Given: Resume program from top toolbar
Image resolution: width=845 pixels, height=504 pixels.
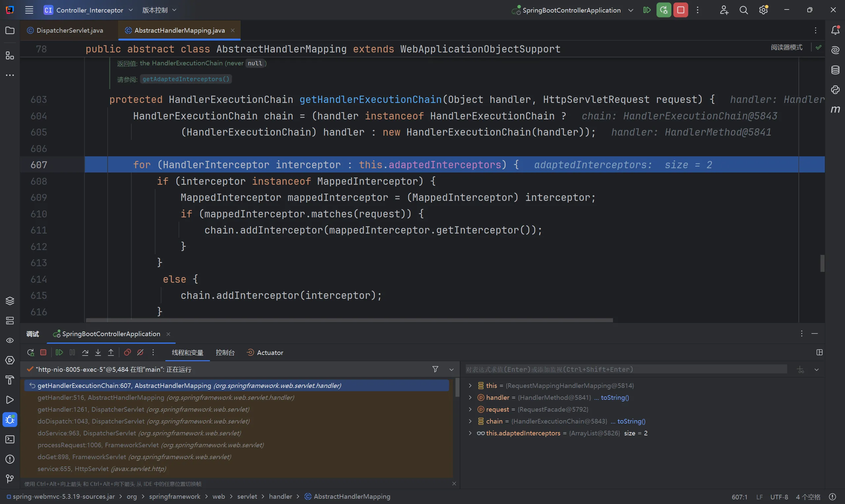Looking at the screenshot, I should [647, 10].
